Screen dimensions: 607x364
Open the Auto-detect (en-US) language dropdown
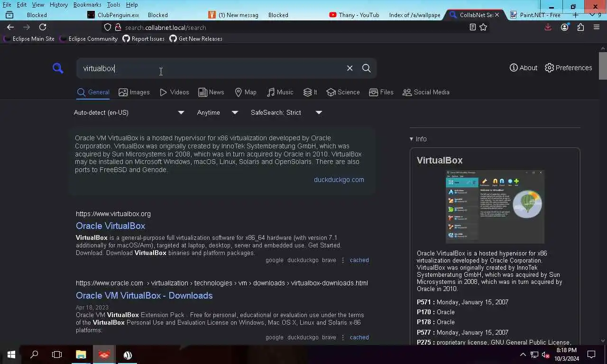coord(129,112)
